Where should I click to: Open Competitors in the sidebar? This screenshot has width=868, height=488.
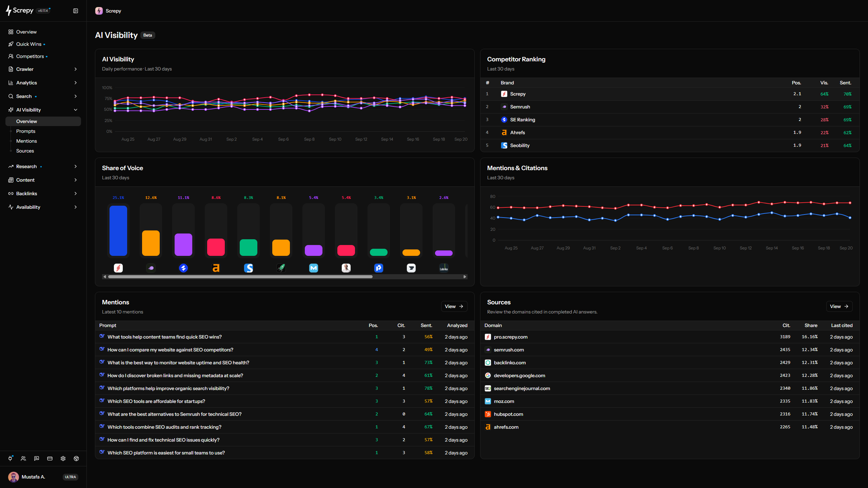click(x=43, y=56)
